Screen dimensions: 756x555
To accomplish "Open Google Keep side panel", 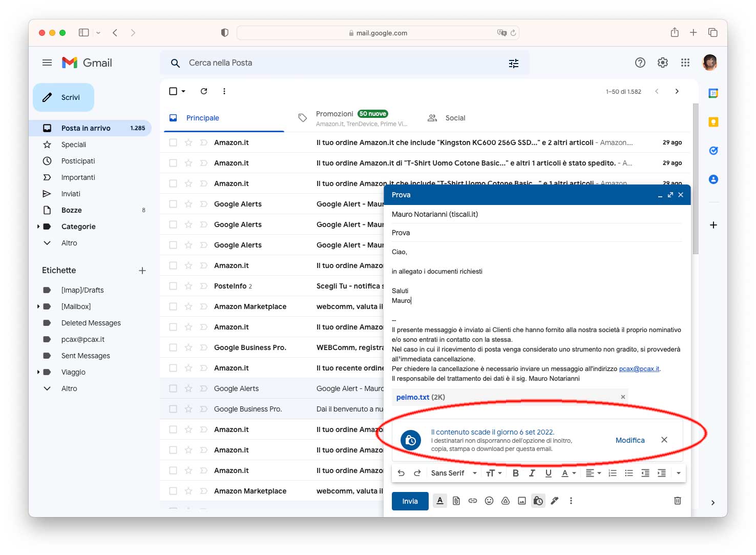I will pyautogui.click(x=713, y=122).
